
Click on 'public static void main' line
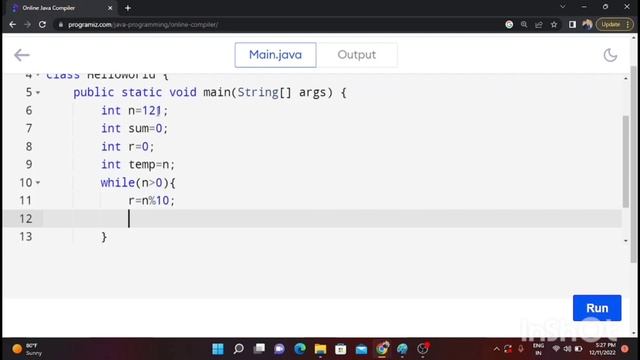pyautogui.click(x=209, y=93)
